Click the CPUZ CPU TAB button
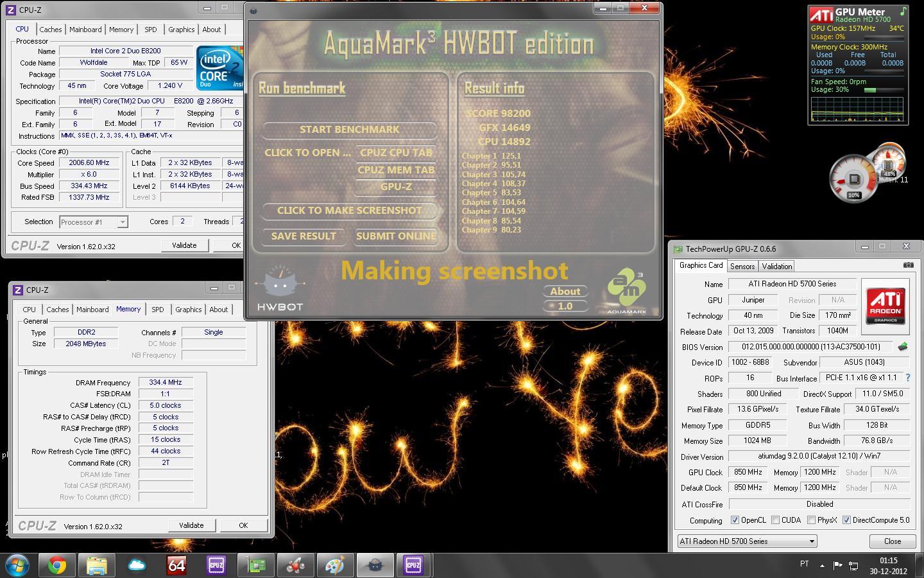The height and width of the screenshot is (578, 924). tap(396, 153)
